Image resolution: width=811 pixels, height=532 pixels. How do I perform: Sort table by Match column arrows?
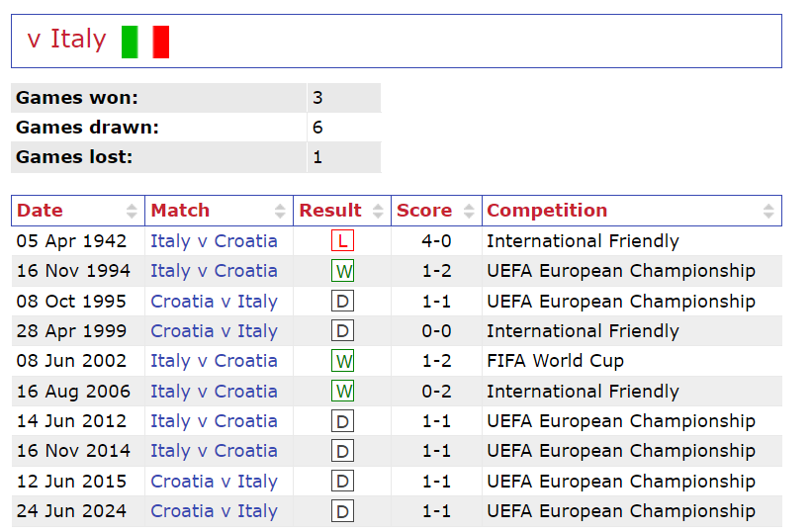[x=280, y=211]
